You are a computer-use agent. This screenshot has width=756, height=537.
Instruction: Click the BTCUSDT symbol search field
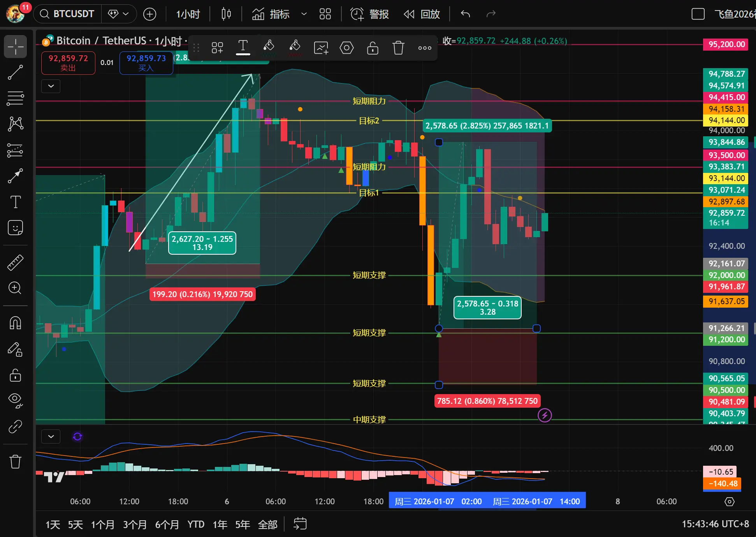(68, 14)
